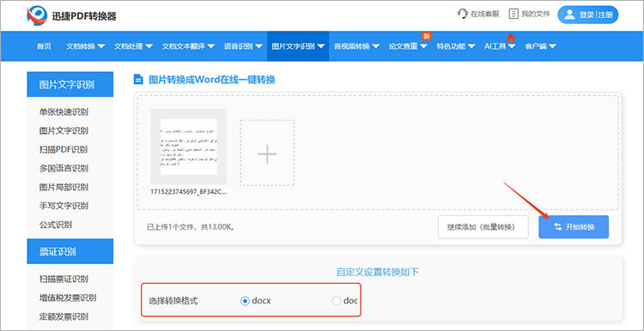Click the 开始转换 button
Screen dimensions: 644x331
tap(574, 227)
